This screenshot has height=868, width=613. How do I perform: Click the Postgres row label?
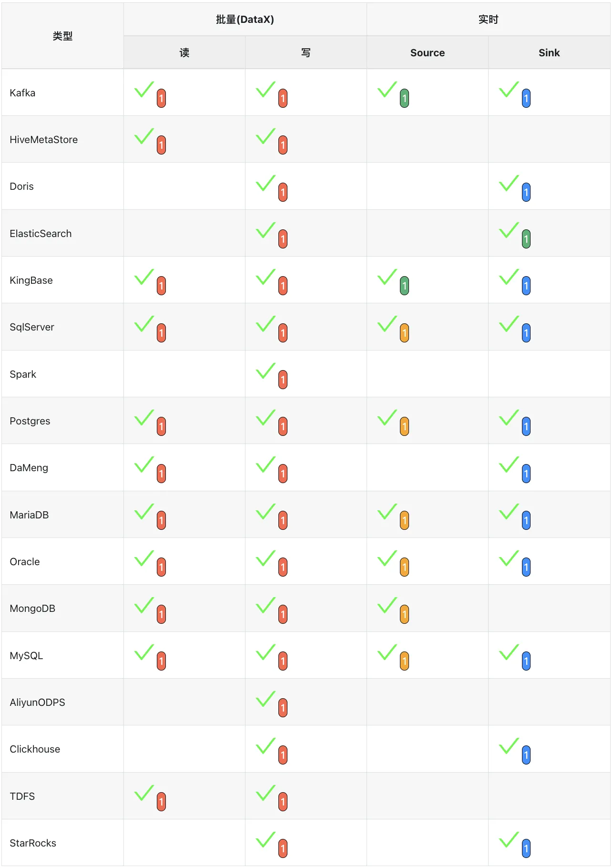click(x=30, y=421)
